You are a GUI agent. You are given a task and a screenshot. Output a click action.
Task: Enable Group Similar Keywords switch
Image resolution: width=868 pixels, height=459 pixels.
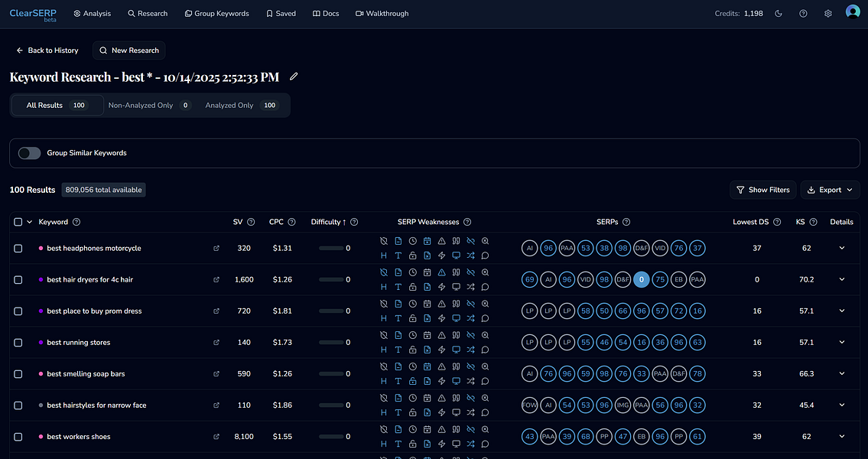point(30,153)
